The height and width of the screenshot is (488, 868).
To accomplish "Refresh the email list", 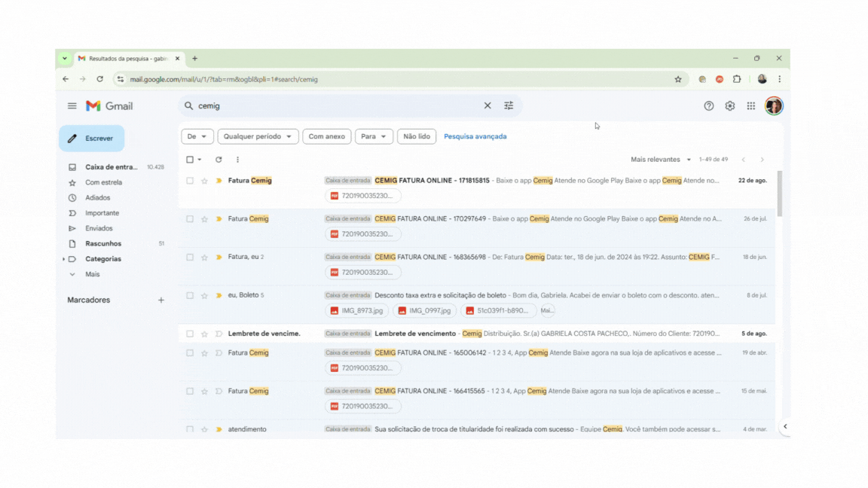I will pos(219,160).
